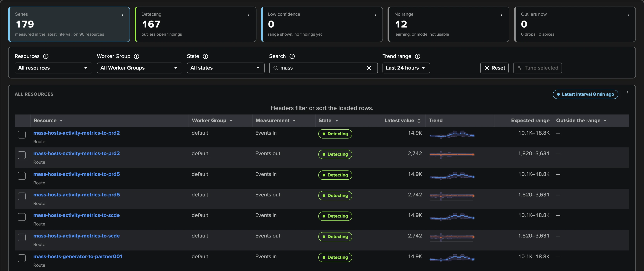644x271 pixels.
Task: Select checkbox for scde Events in row
Action: point(22,217)
